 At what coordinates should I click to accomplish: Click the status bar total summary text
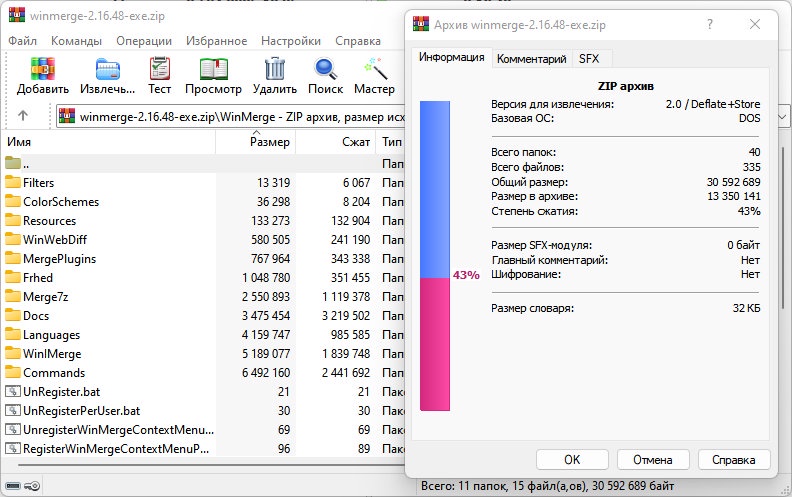(548, 486)
